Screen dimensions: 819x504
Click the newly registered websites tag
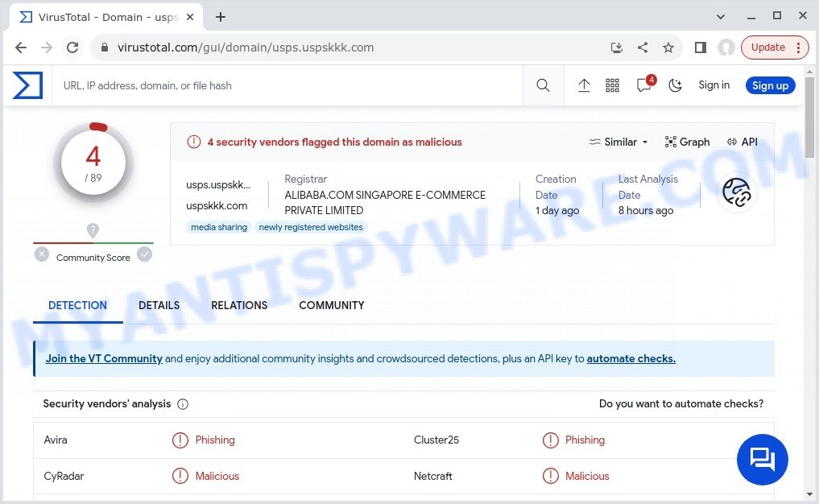tap(311, 227)
